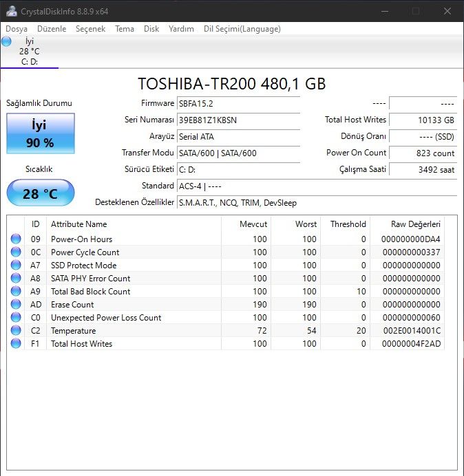Screen dimensions: 464x476
Task: Click status orb for Unexpected Power Loss Count
Action: 16,317
